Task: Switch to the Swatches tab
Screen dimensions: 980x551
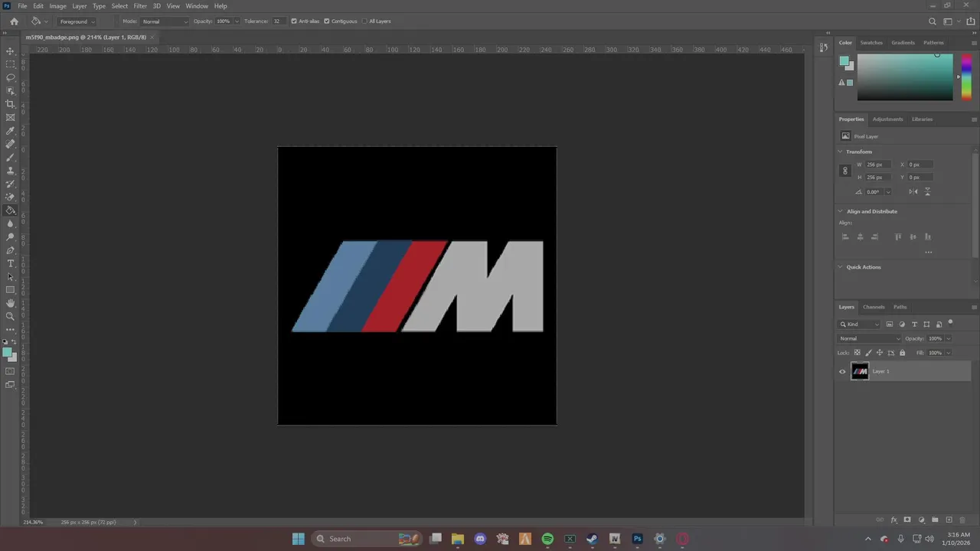Action: pyautogui.click(x=871, y=43)
